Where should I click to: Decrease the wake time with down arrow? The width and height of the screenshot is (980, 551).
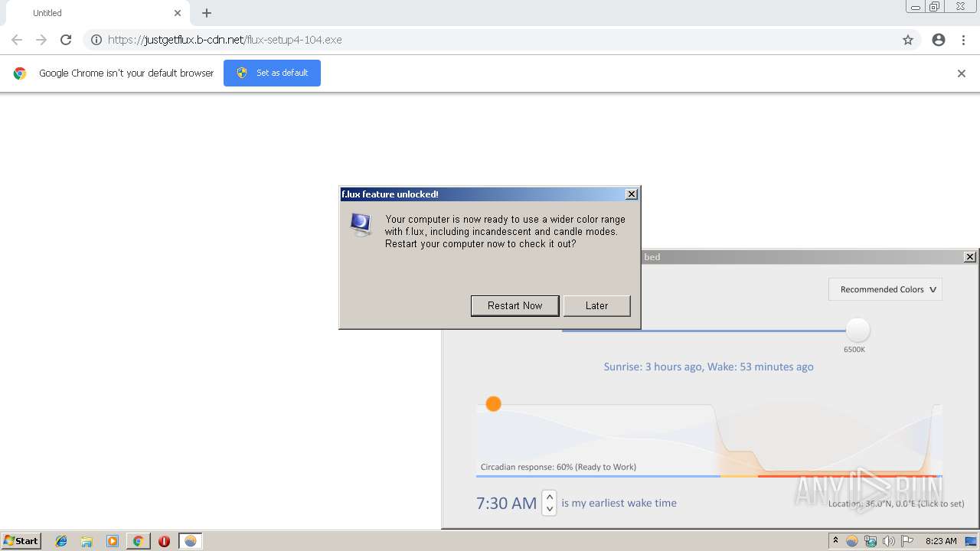[x=549, y=509]
